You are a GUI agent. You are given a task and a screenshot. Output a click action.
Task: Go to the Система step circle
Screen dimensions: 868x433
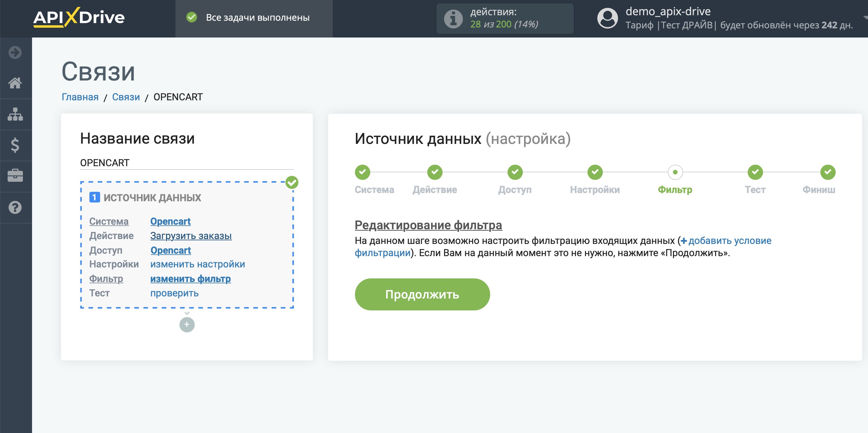tap(362, 172)
